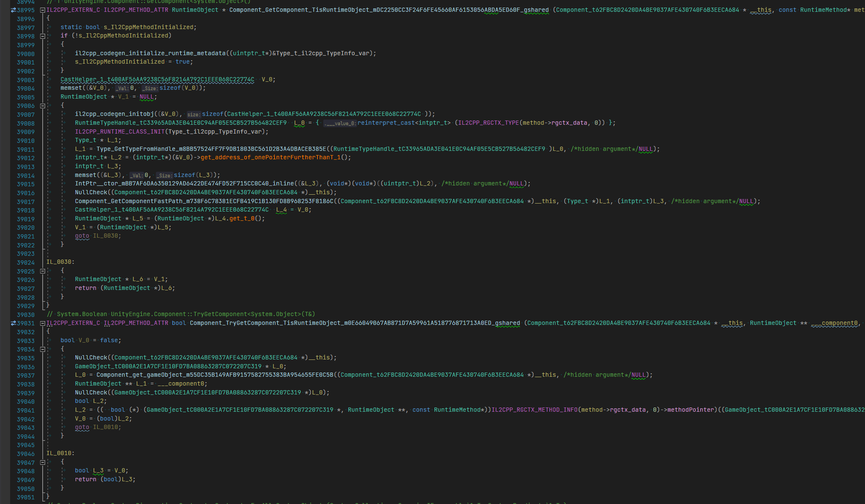Click get_address_of_onePointerFurtherThanT_1 method call

(x=270, y=158)
